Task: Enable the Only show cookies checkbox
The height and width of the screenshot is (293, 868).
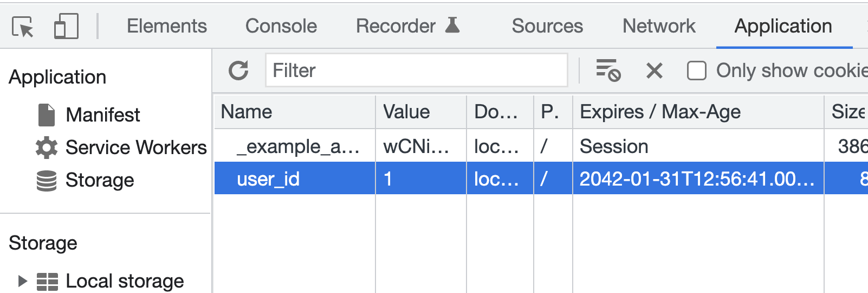Action: pyautogui.click(x=697, y=71)
